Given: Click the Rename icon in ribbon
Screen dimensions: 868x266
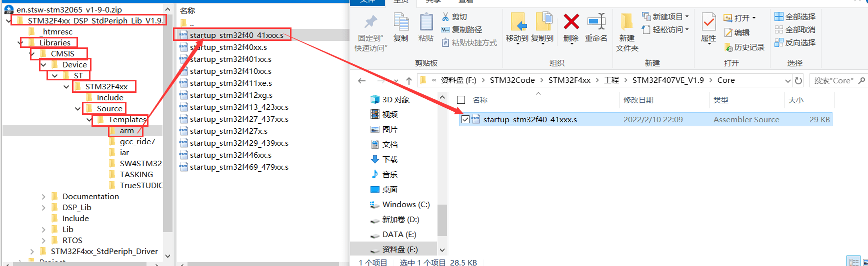Looking at the screenshot, I should 596,22.
